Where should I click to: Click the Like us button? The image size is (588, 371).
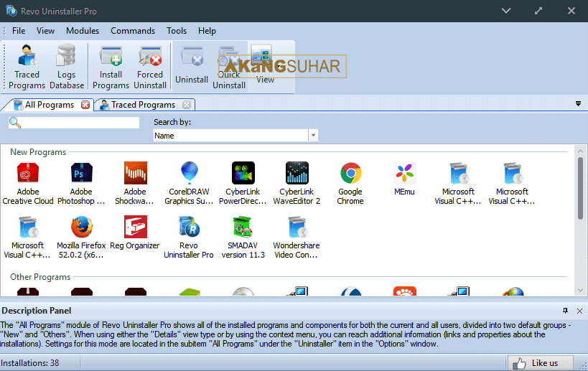coord(541,363)
